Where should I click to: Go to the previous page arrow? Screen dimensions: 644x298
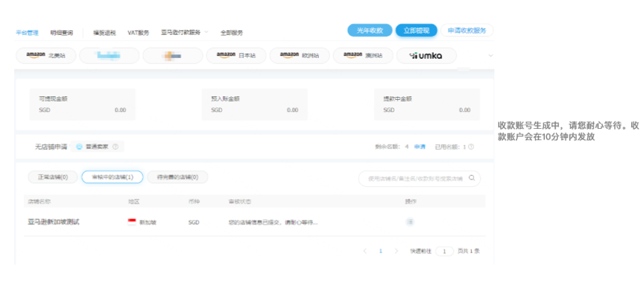tap(364, 251)
